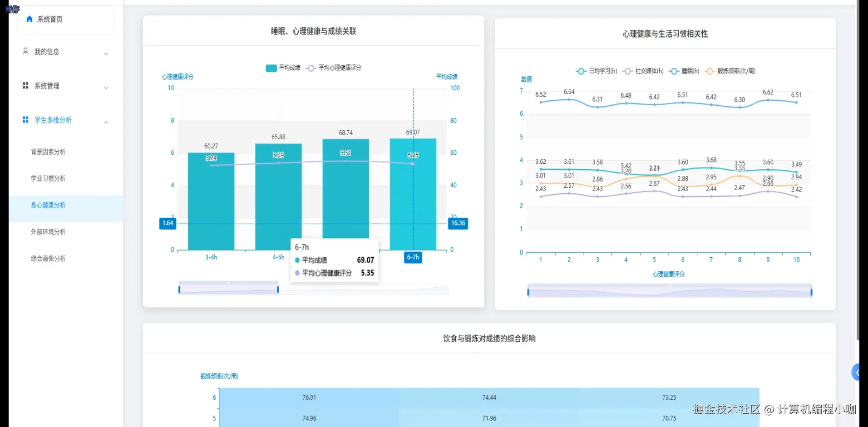Click the 3-4h bar labeled 60.27

click(x=211, y=201)
